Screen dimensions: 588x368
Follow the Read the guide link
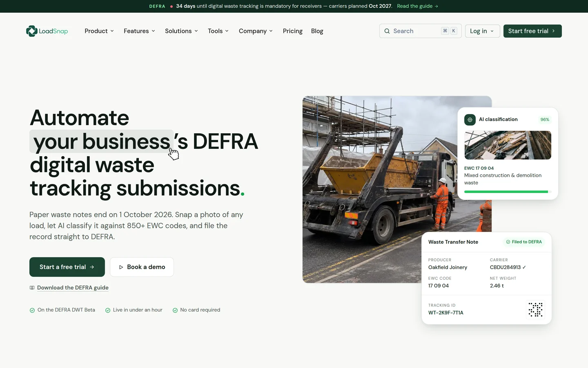click(417, 6)
